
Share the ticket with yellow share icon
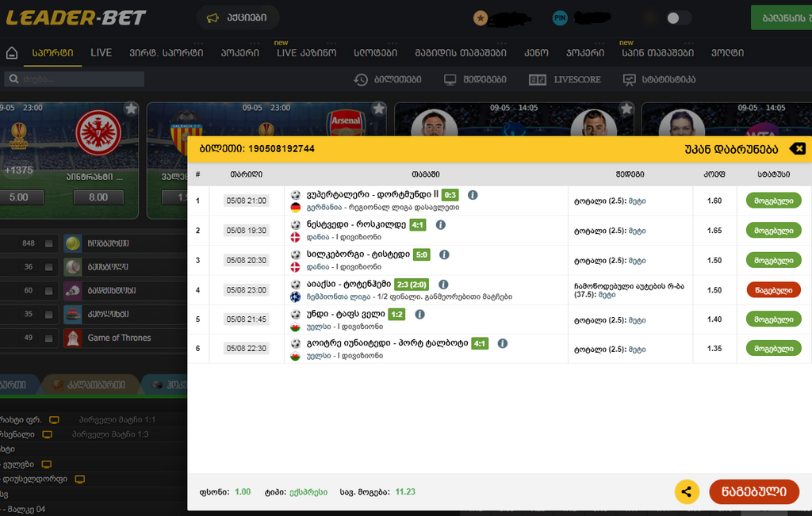[x=687, y=492]
